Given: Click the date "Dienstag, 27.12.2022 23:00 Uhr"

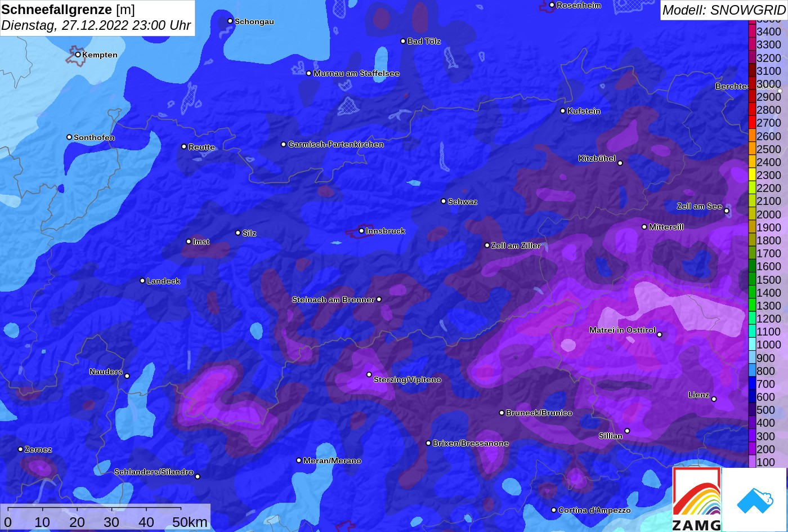Looking at the screenshot, I should point(96,25).
